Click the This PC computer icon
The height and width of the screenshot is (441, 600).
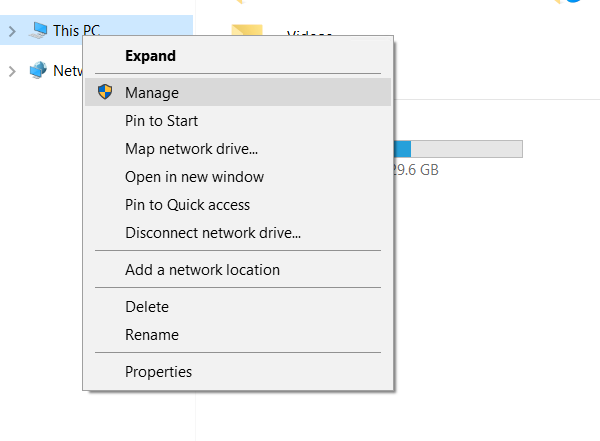(x=38, y=31)
